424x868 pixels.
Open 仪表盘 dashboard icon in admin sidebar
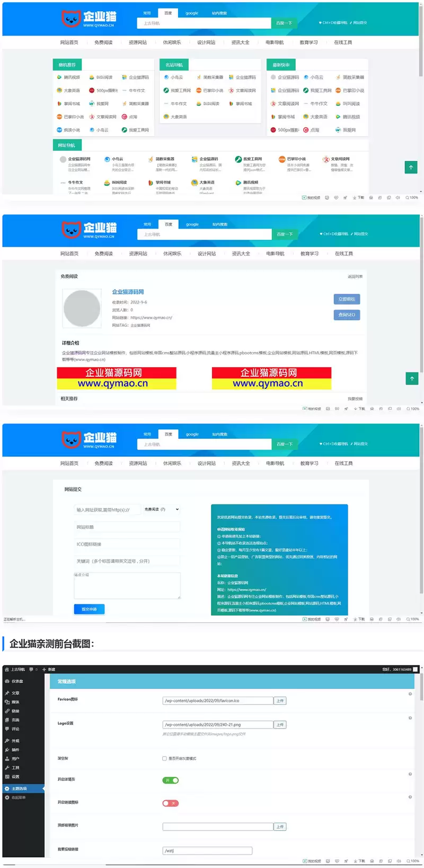[7, 681]
